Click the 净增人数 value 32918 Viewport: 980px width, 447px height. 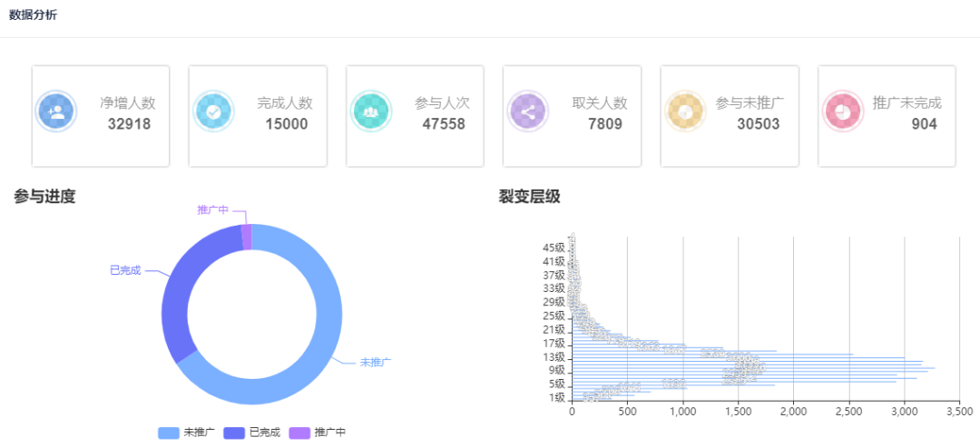pos(130,124)
